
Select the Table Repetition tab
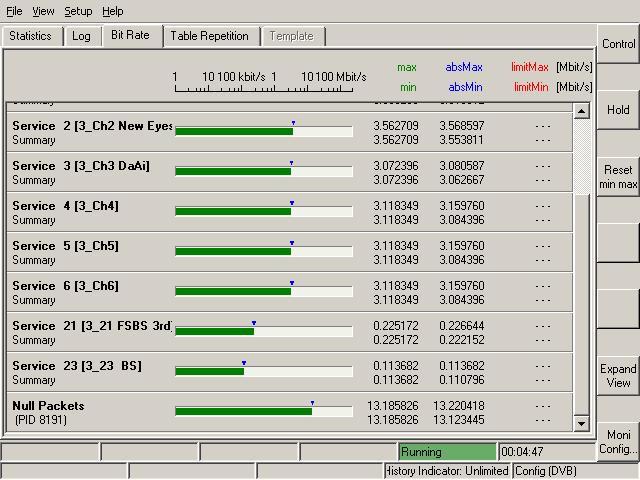pos(209,36)
